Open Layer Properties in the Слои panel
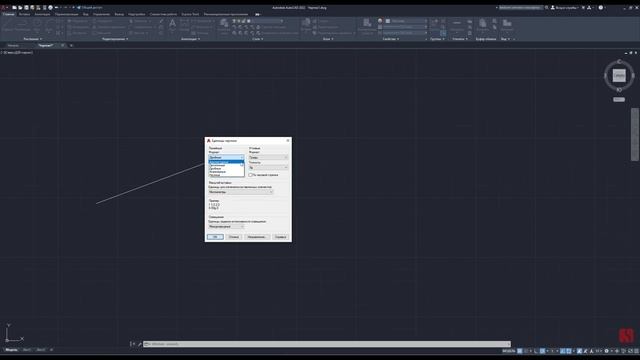 [x=224, y=26]
